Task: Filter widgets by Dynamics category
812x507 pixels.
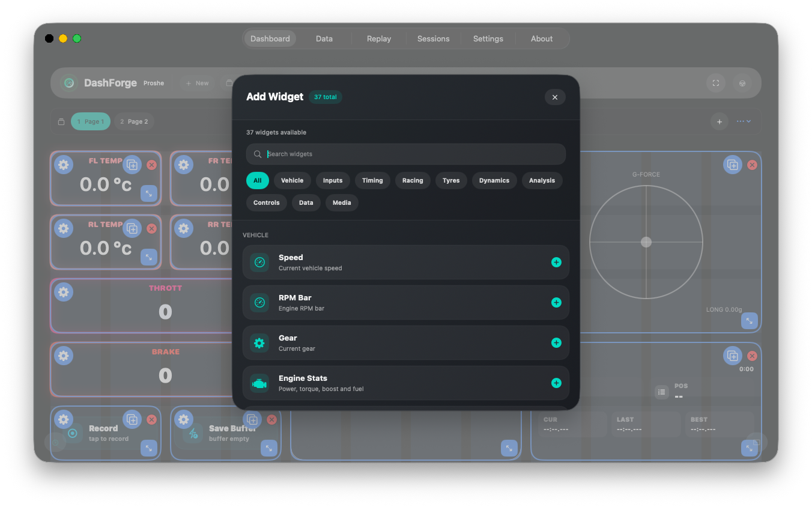Action: (494, 180)
